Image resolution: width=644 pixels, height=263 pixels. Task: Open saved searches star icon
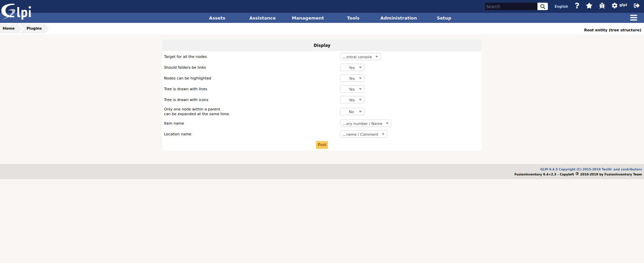tap(589, 6)
